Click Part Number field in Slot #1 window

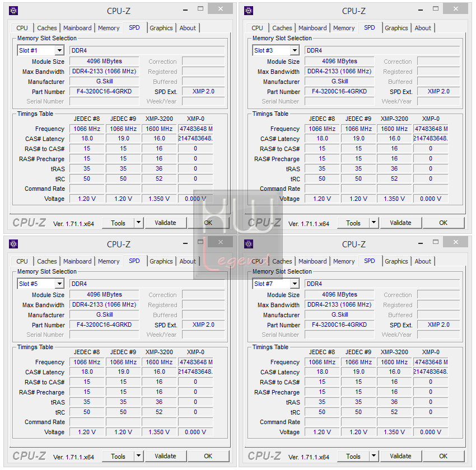coord(104,92)
